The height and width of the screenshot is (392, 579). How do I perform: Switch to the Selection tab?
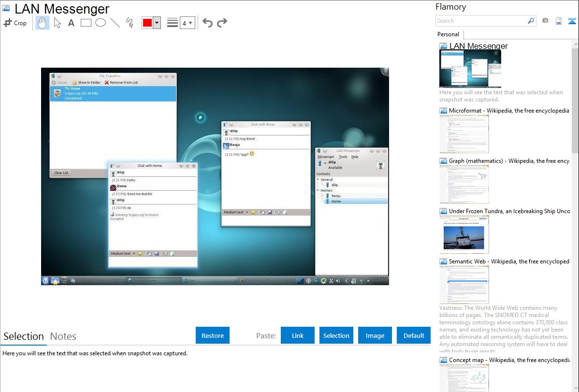point(24,336)
